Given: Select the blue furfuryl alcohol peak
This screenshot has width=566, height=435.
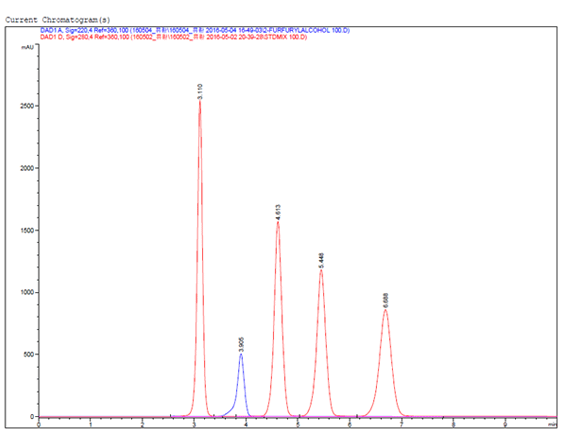Looking at the screenshot, I should 241,385.
